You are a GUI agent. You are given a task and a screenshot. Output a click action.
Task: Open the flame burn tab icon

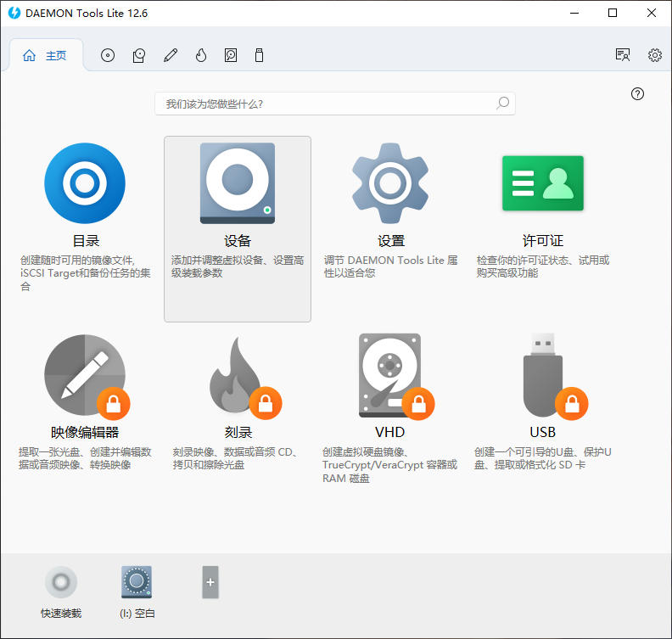(x=201, y=55)
